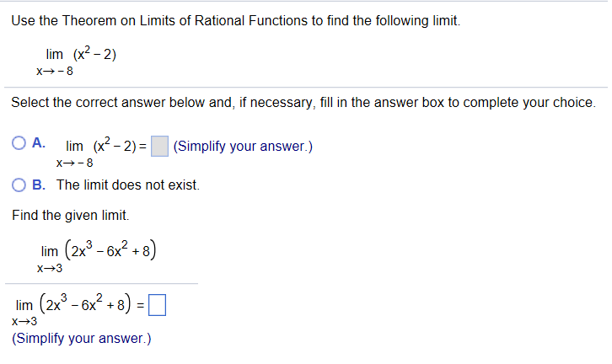Click the 'Use the Theorem on Limits' instruction
612x364 pixels.
[x=236, y=20]
